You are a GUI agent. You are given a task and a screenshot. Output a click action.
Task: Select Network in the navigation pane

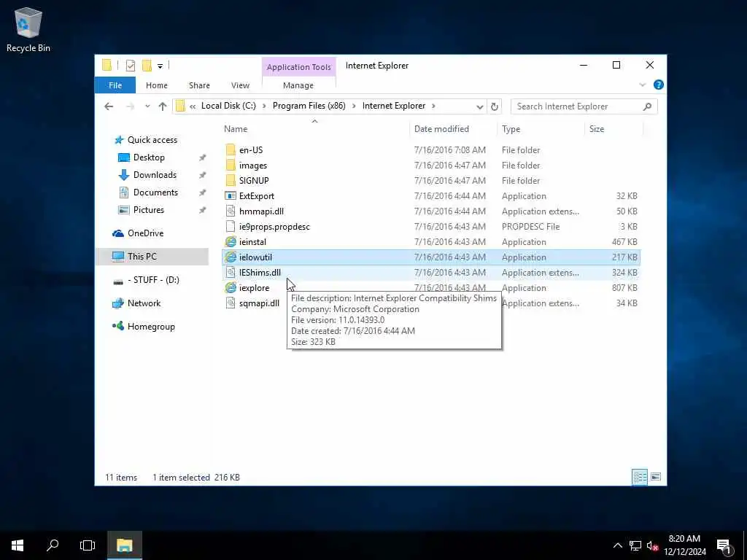(x=144, y=303)
